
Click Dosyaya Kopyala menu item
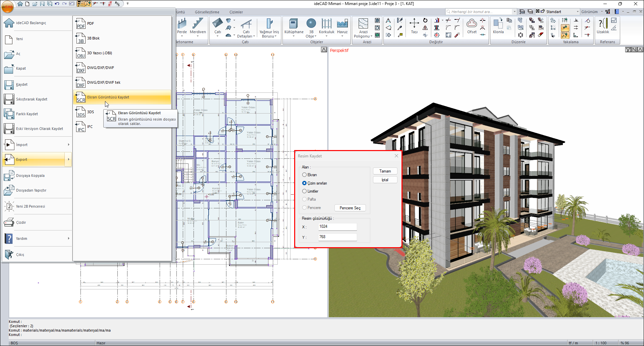(37, 176)
